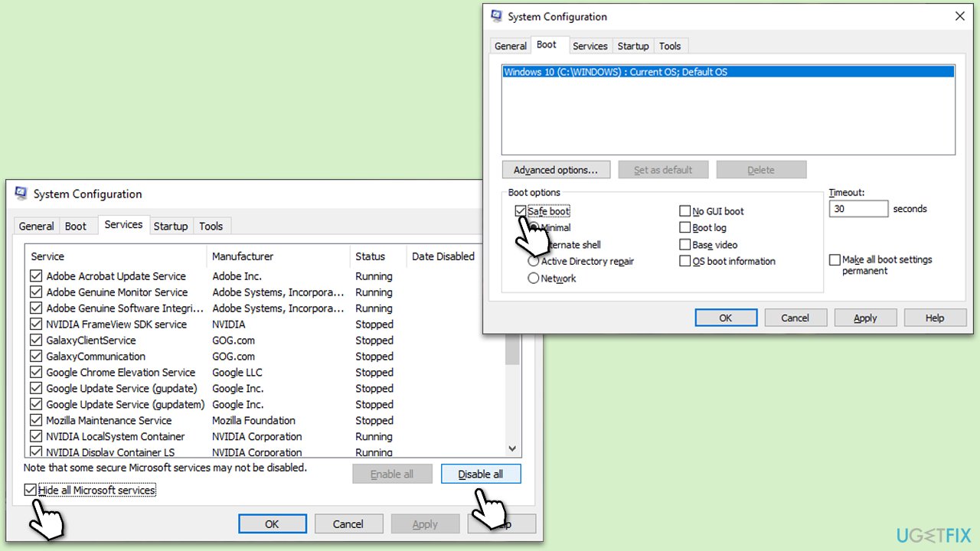Uncheck Google Update Service (gupdatem)
The image size is (980, 551).
(x=36, y=405)
